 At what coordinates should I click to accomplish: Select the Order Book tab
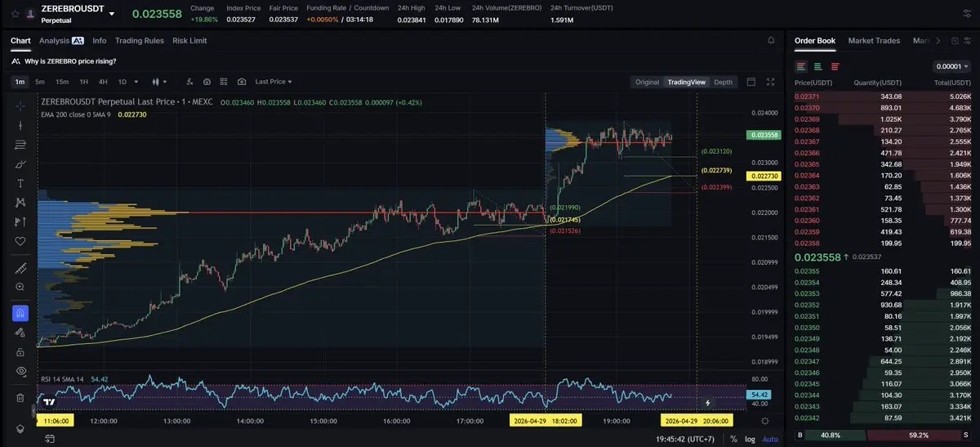pos(815,40)
